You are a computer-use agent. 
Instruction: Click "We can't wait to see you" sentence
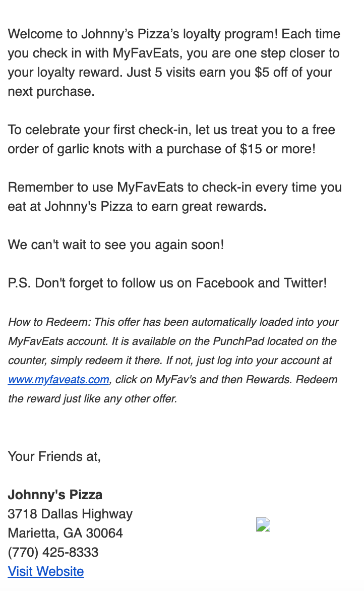click(115, 245)
